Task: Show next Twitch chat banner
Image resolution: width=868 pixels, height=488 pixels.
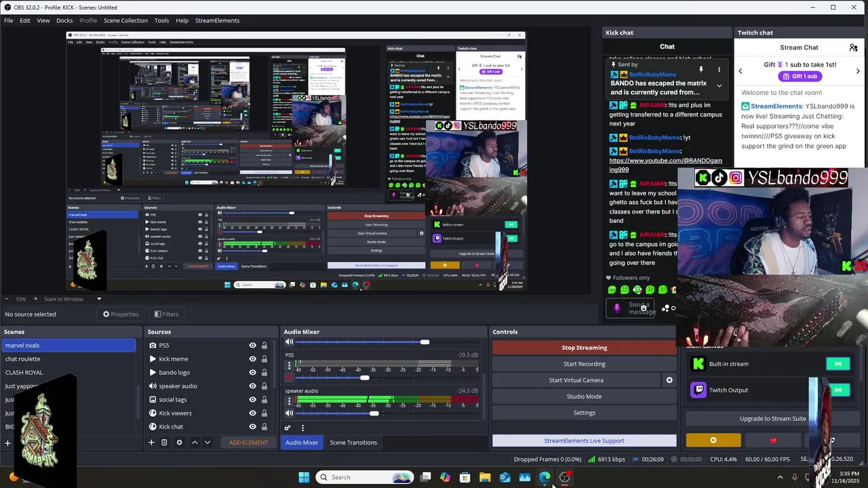Action: (x=858, y=70)
